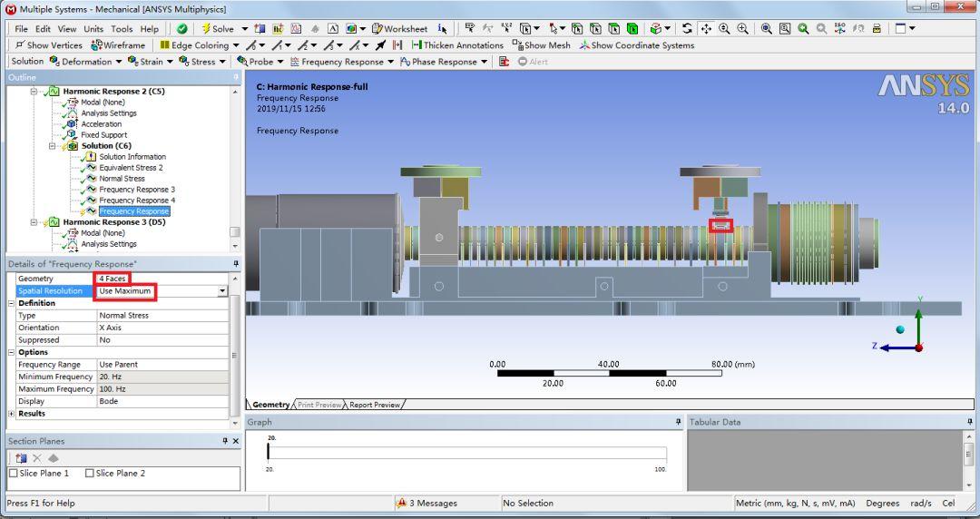The width and height of the screenshot is (980, 519).
Task: Click the edge direction arrow icon
Action: pyautogui.click(x=380, y=45)
